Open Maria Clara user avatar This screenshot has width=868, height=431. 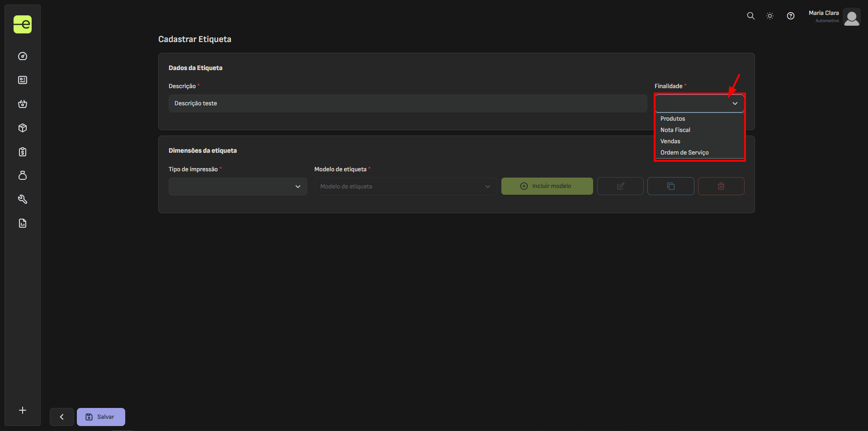tap(852, 17)
